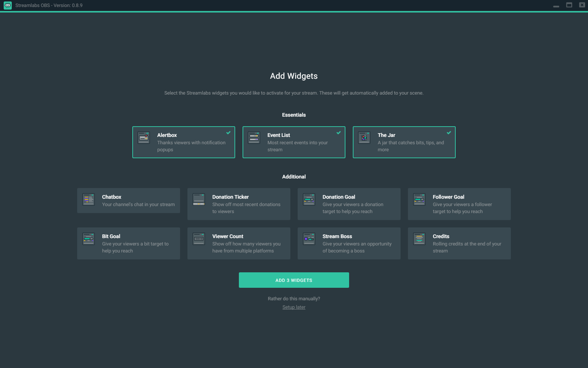Click 'Rolling credits at the end' description
The image size is (588, 368).
[x=467, y=247]
